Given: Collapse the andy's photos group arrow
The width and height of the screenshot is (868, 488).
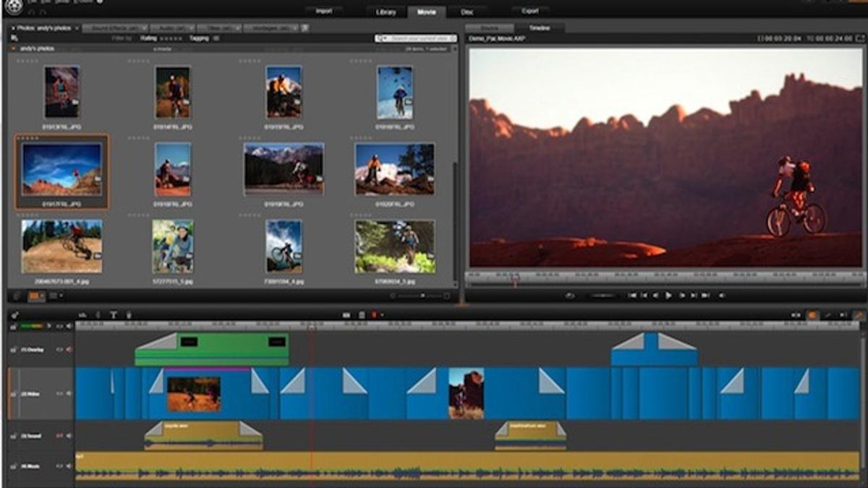Looking at the screenshot, I should coord(12,48).
